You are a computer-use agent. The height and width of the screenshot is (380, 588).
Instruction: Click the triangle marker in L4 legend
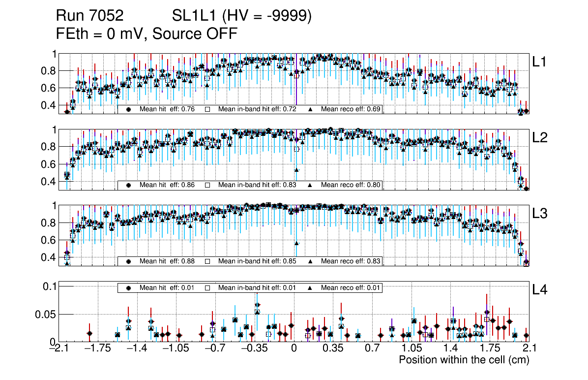tap(311, 287)
